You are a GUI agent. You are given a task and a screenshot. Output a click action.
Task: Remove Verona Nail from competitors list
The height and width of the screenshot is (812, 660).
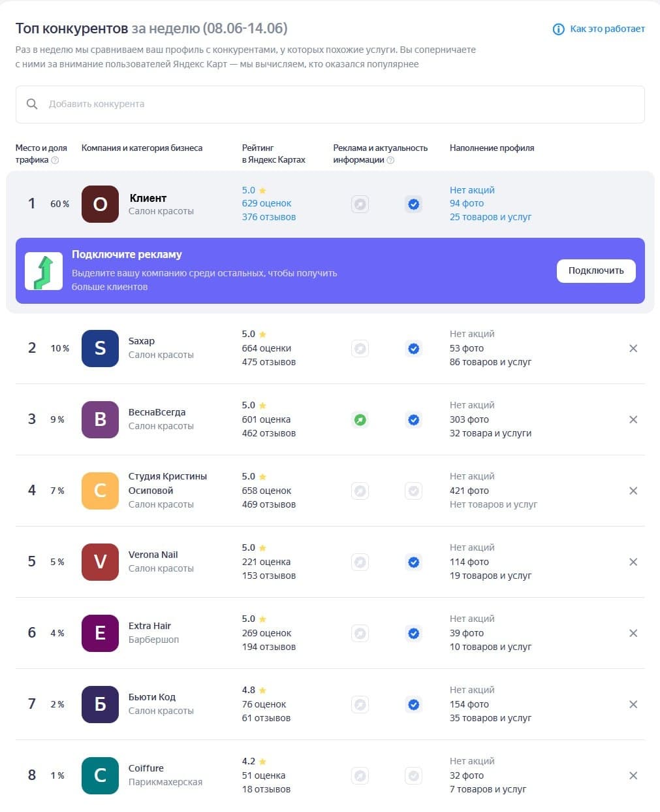[x=633, y=562]
